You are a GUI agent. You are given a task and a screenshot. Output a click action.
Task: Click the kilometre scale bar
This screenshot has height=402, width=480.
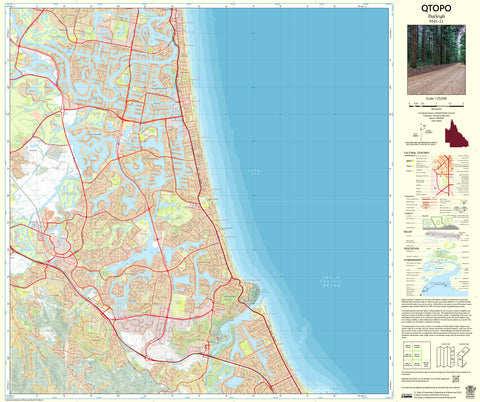[x=436, y=105]
